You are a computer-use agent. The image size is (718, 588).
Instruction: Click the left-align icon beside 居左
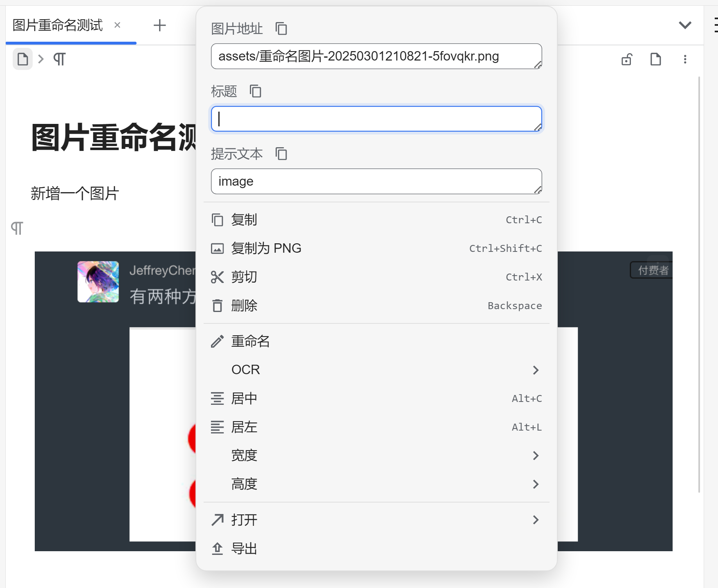pyautogui.click(x=217, y=427)
